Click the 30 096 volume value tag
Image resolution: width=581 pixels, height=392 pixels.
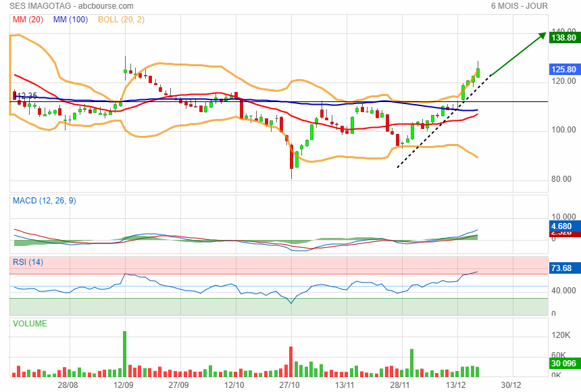pos(564,363)
